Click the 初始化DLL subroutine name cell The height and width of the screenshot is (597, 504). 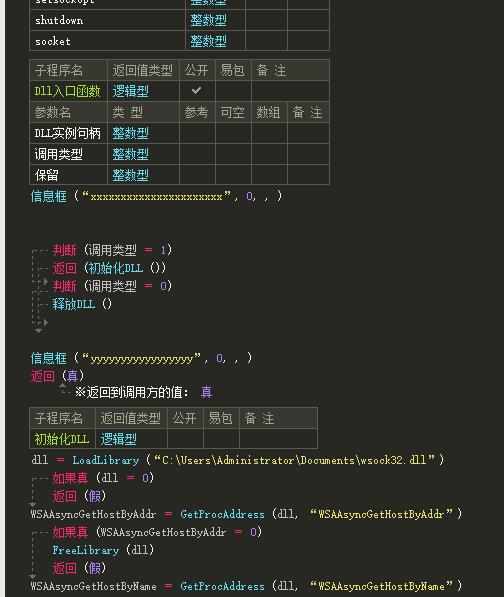62,439
